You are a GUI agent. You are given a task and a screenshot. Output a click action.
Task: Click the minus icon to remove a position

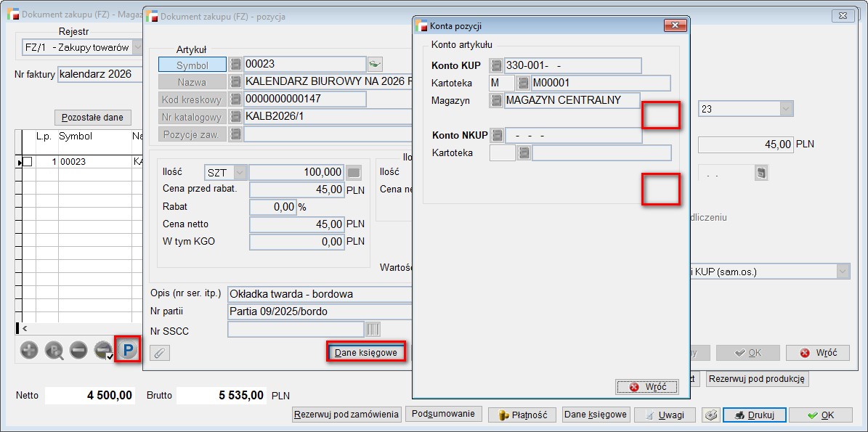(78, 351)
